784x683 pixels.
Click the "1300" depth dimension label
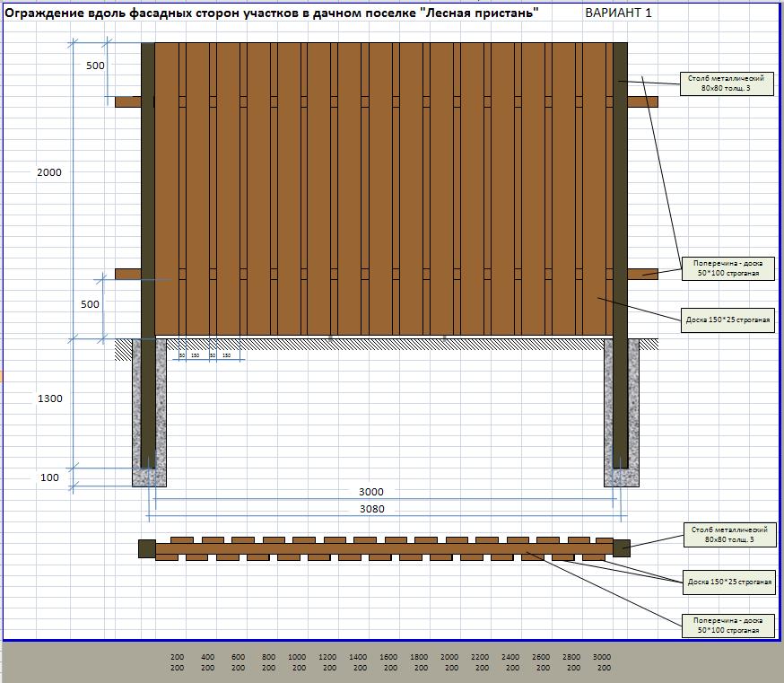click(x=49, y=398)
